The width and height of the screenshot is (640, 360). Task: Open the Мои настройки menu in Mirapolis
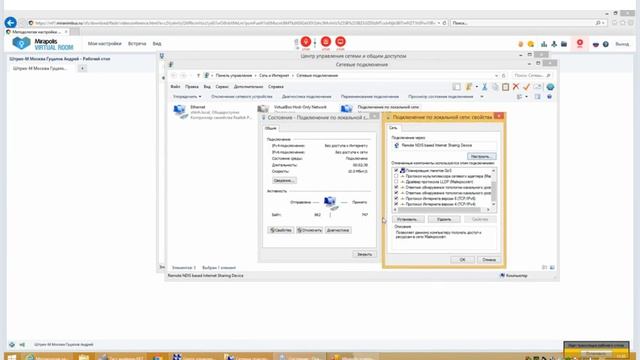[x=104, y=44]
